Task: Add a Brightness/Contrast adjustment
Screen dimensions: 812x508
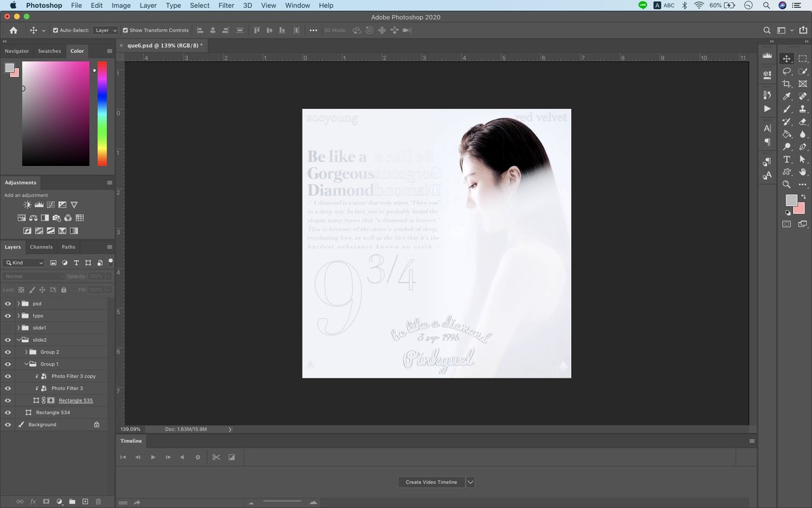Action: pyautogui.click(x=27, y=205)
